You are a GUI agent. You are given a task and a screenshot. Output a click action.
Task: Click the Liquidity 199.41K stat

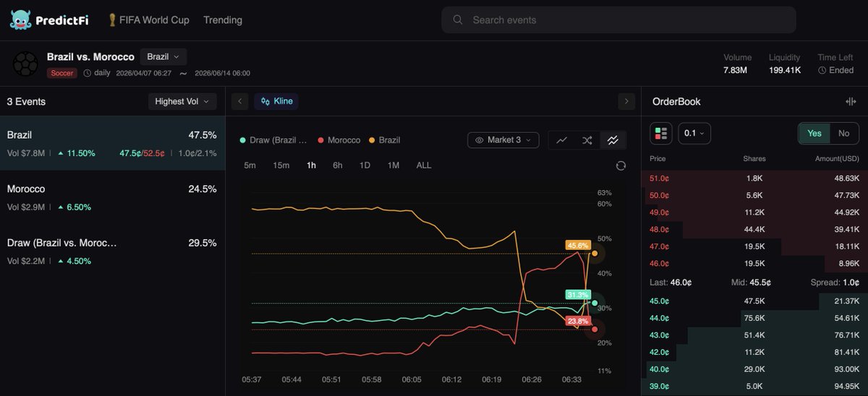pos(785,64)
